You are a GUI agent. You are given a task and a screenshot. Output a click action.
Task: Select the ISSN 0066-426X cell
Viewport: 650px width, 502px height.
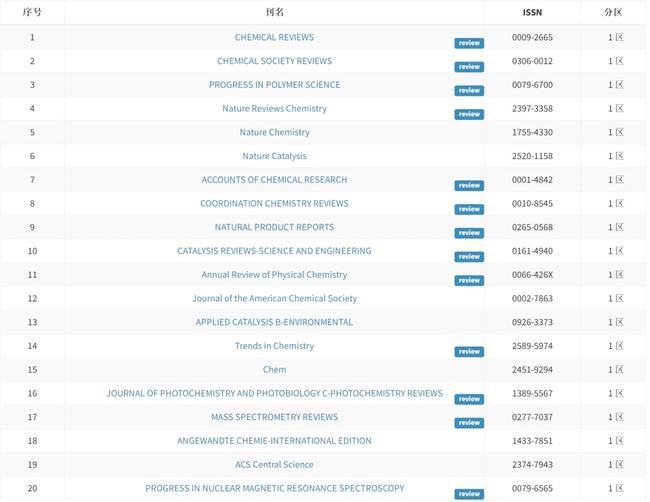532,275
